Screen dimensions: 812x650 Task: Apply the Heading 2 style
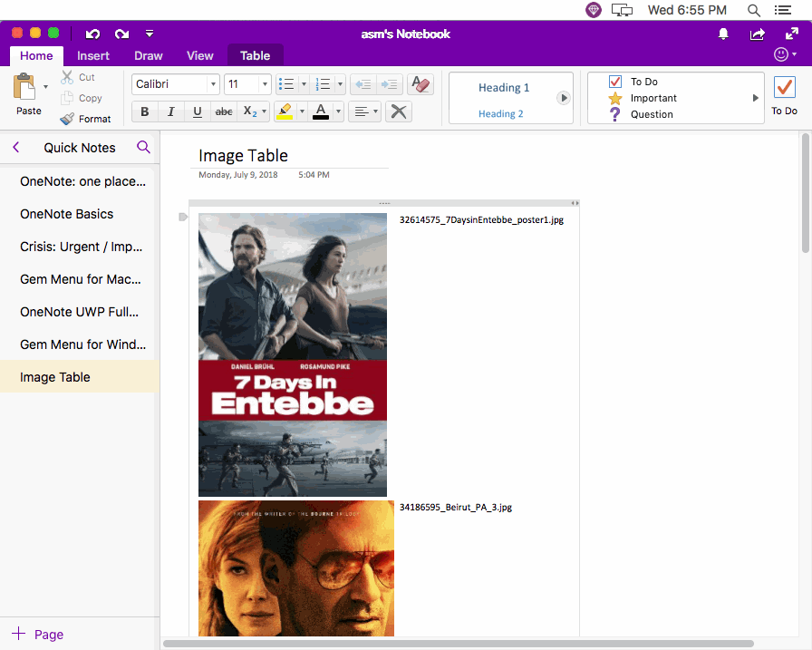pyautogui.click(x=500, y=114)
